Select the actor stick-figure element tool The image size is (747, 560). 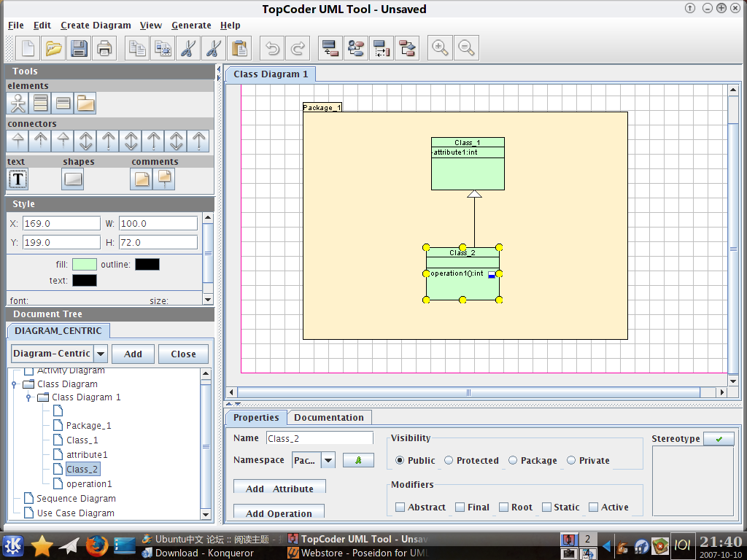tap(18, 104)
